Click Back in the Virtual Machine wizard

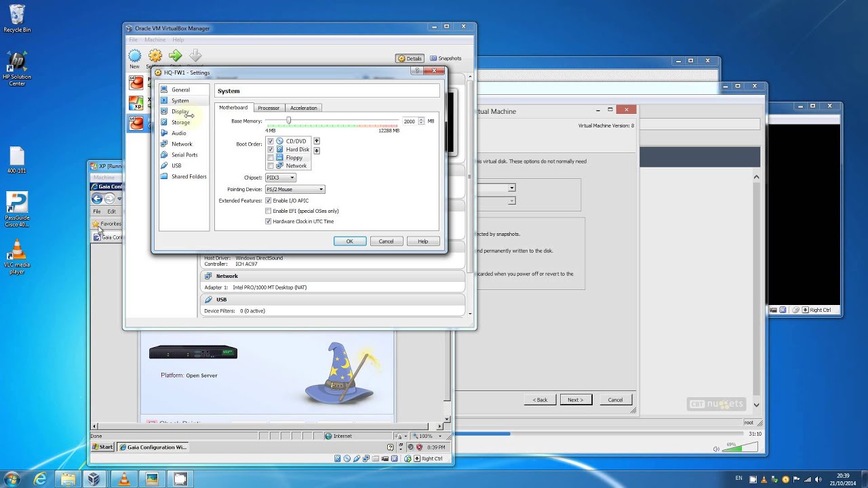540,399
